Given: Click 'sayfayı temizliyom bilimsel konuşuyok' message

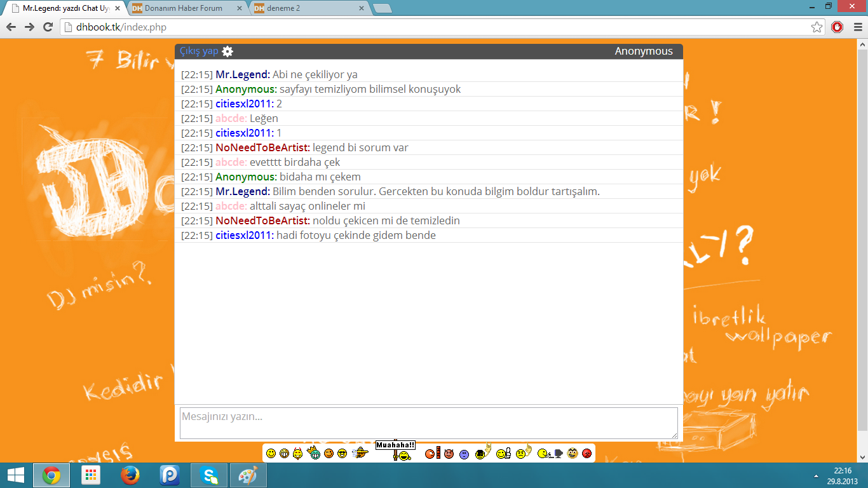Looking at the screenshot, I should point(370,89).
